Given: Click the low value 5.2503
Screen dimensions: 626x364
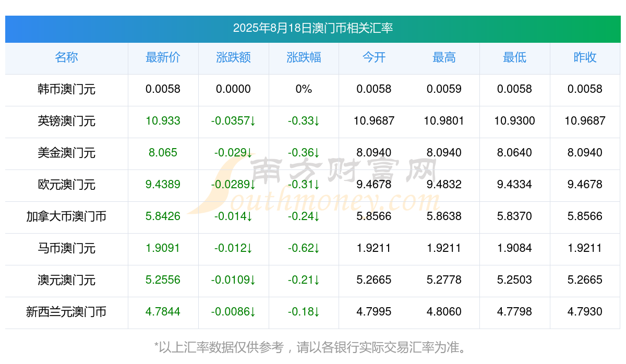Looking at the screenshot, I should pos(514,280).
